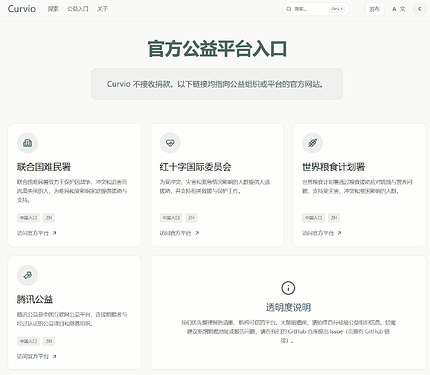The image size is (430, 375).
Task: Click the 联合国难民署 card icon
Action: tap(27, 143)
